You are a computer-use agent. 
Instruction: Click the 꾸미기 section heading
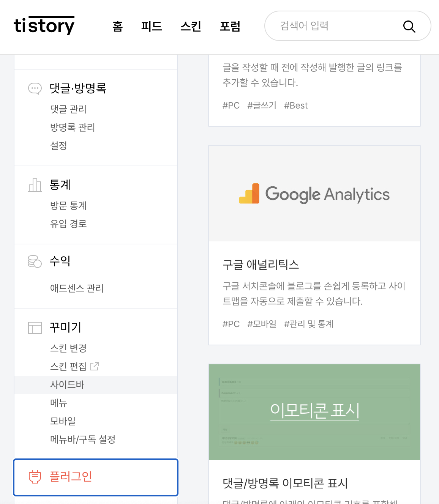65,327
